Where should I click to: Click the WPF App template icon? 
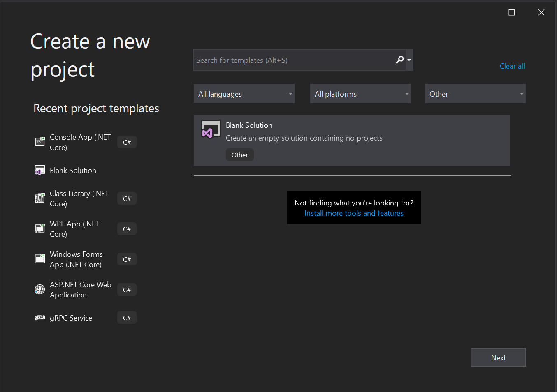click(40, 229)
